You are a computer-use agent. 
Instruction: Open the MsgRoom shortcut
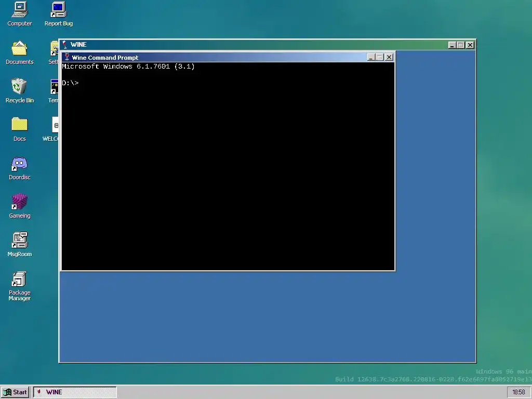19,245
